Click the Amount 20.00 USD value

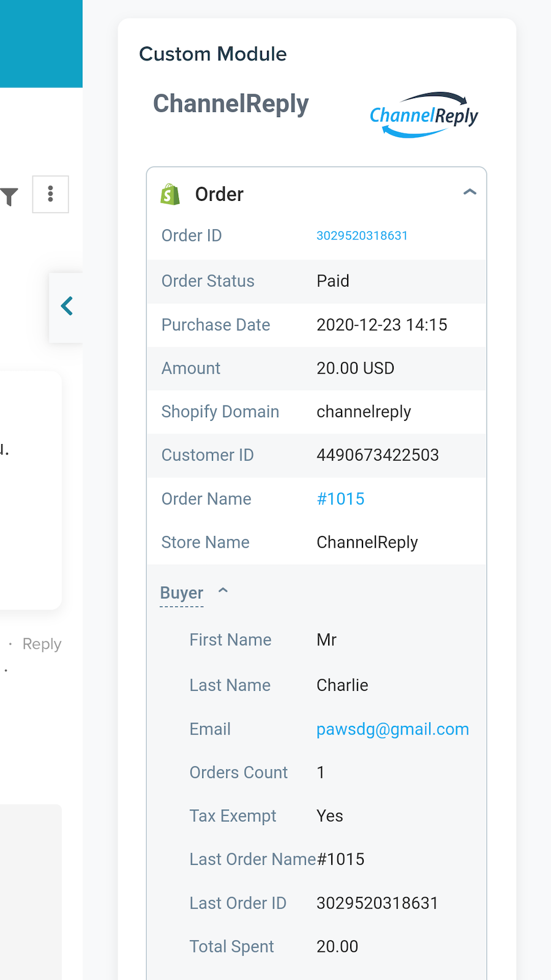coord(355,368)
